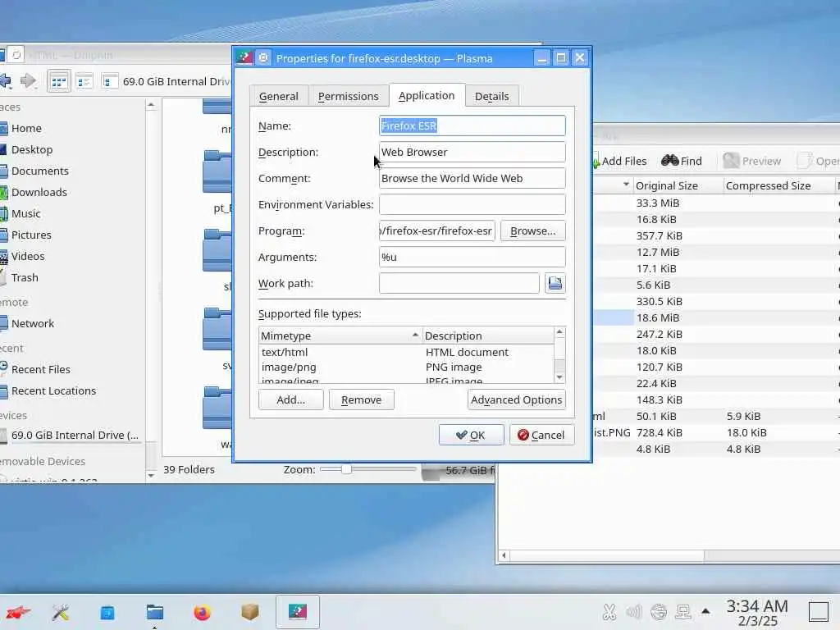The image size is (840, 630).
Task: Switch Dolphin to Icons view mode
Action: coord(59,81)
